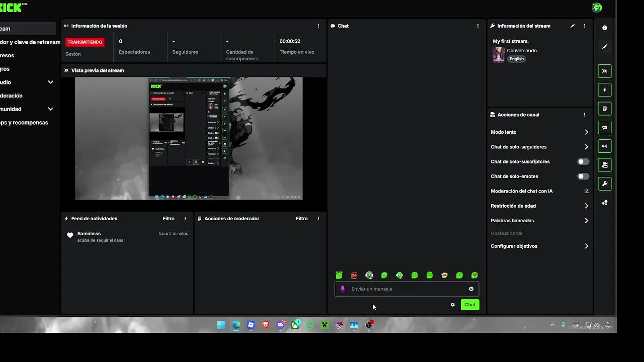Viewport: 644px width, 362px height.
Task: Open Filtro for Feed de actividades
Action: point(169,219)
